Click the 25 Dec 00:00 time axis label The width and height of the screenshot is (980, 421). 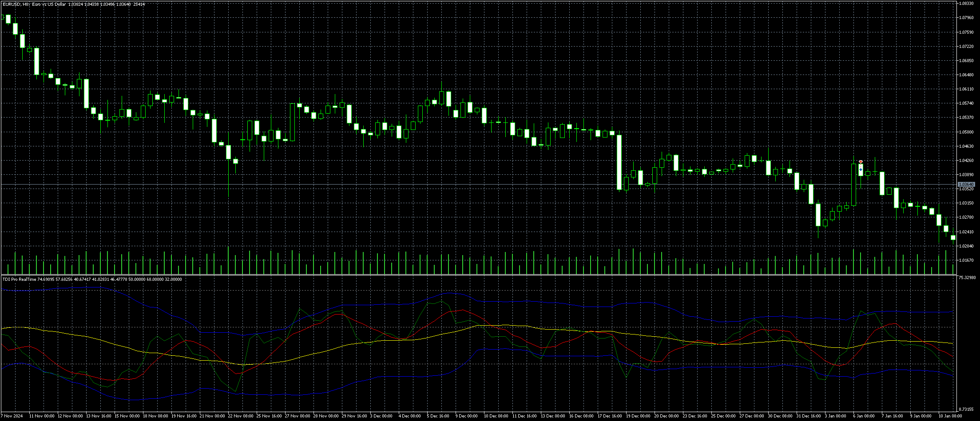click(724, 416)
